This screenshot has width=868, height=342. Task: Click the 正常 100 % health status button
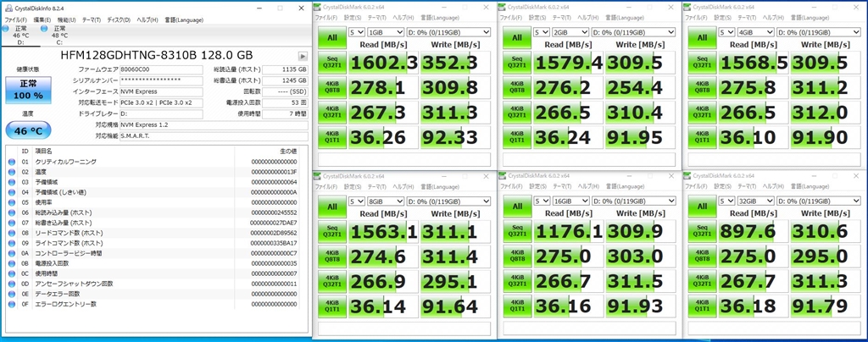coord(28,90)
